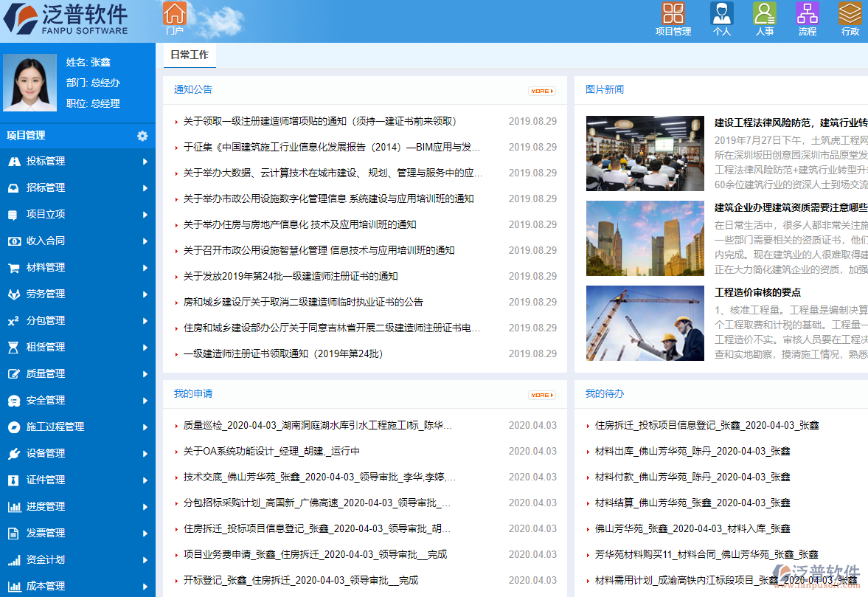Expand the 进度管理 menu chevron

click(x=146, y=506)
